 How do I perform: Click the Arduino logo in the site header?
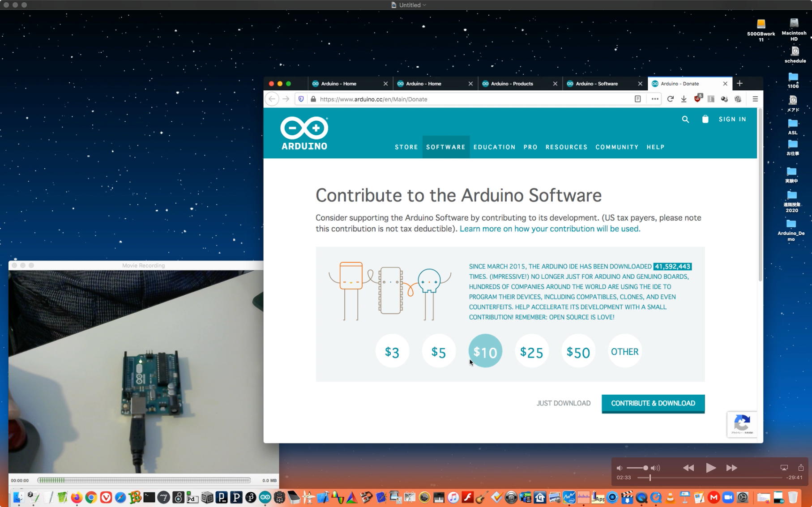tap(304, 133)
